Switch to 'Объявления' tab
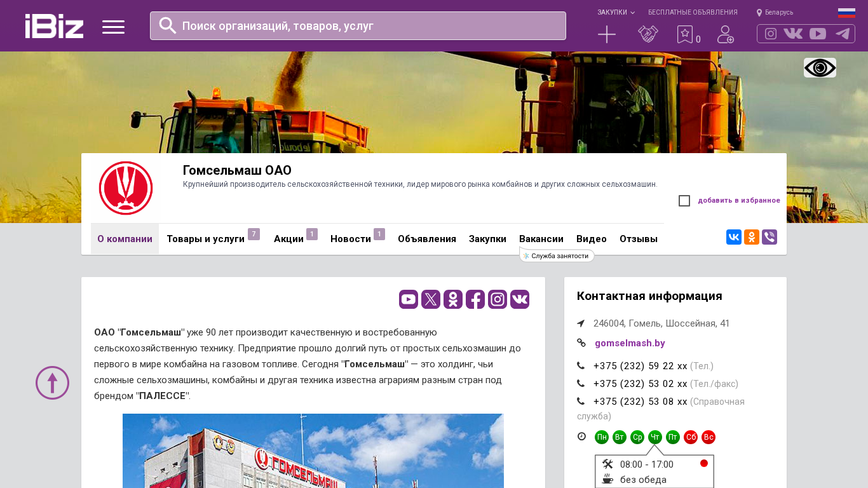This screenshot has width=868, height=488. tap(427, 239)
